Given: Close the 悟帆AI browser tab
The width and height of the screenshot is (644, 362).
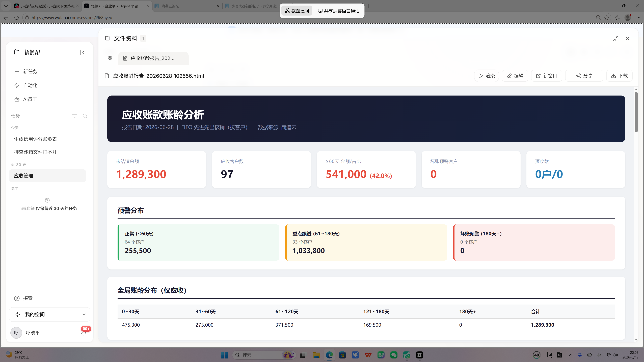Looking at the screenshot, I should (x=148, y=6).
